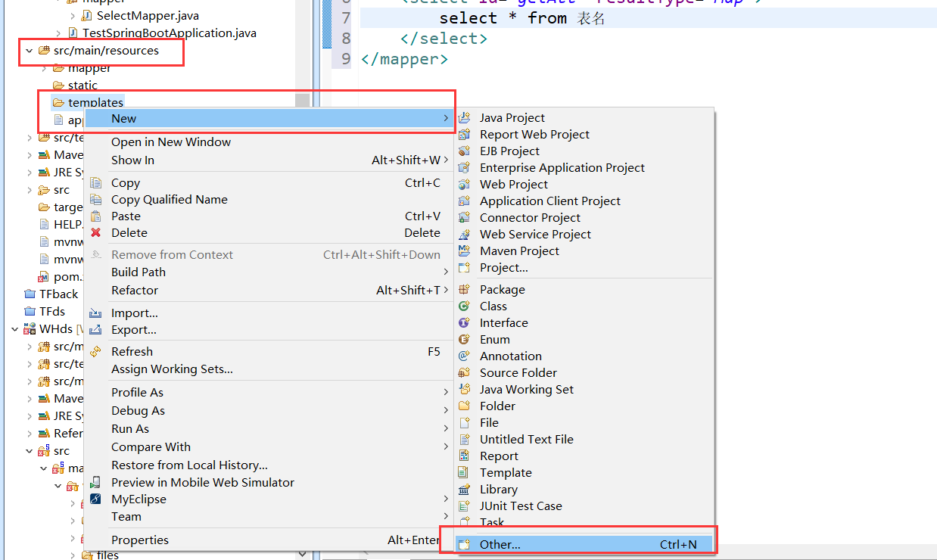Open the Build Path submenu arrow
The height and width of the screenshot is (560, 937).
point(446,272)
